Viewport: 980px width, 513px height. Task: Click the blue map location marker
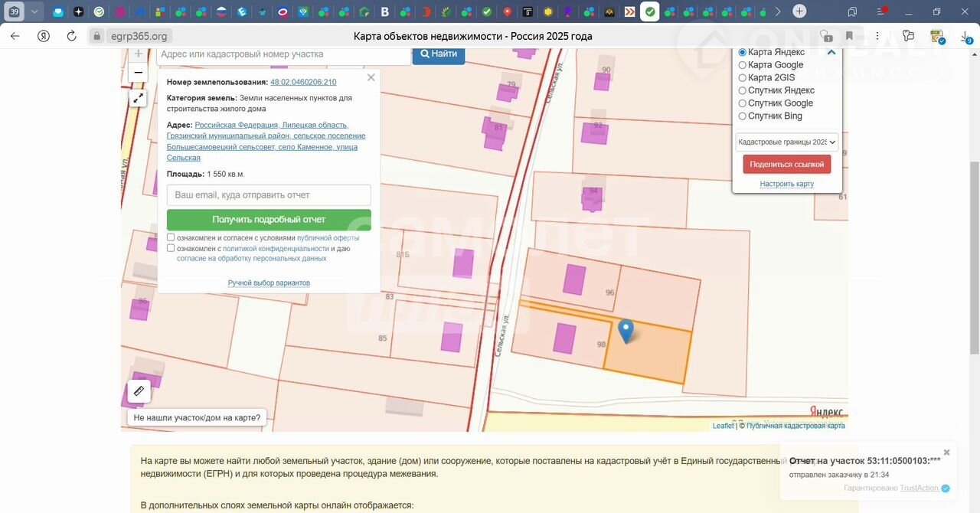click(626, 331)
